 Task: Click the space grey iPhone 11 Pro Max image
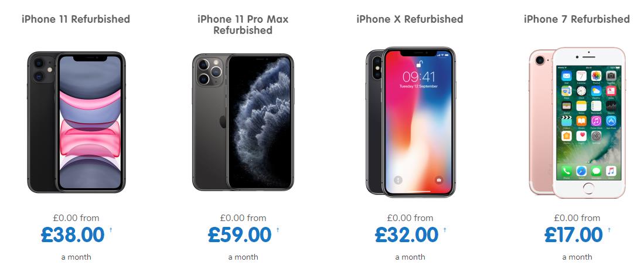coord(243,122)
